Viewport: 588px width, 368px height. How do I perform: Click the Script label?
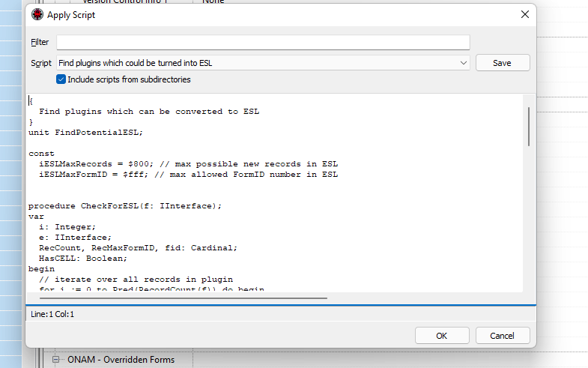pos(41,63)
